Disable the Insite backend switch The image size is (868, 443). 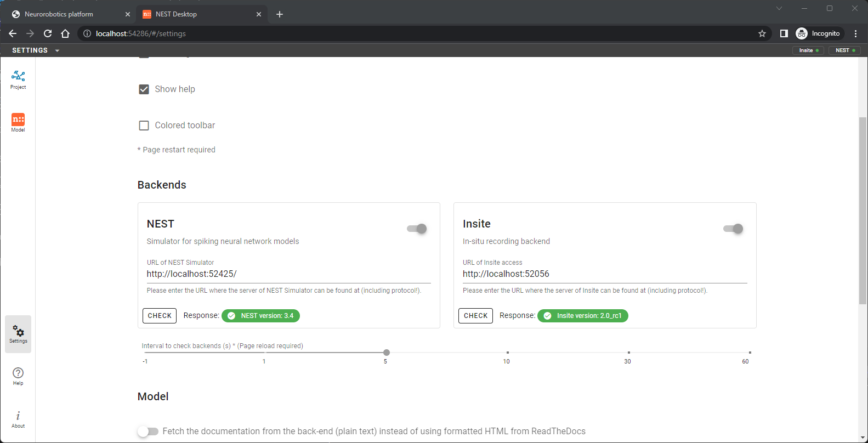[733, 229]
